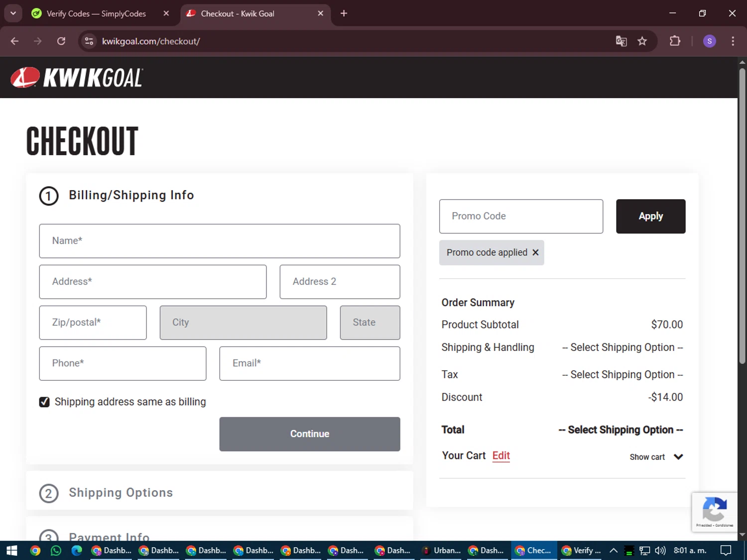Click the Order Summary heading
The image size is (747, 560).
pos(478,303)
